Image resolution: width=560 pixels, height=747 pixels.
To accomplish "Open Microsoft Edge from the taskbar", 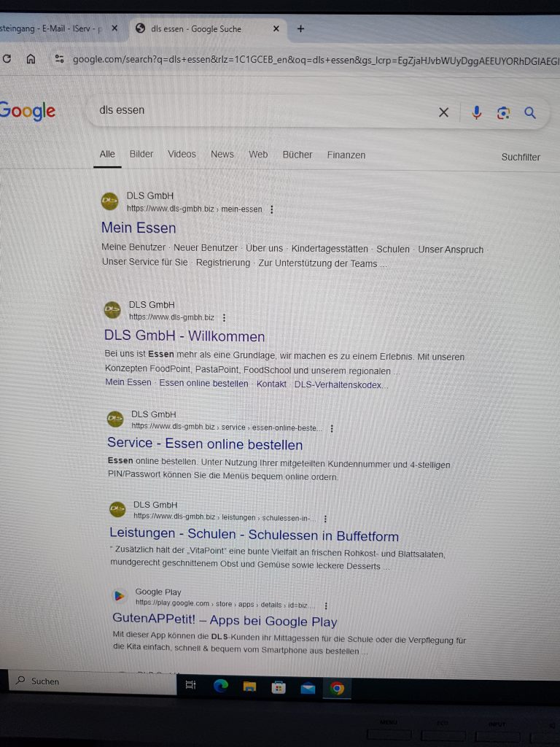I will [220, 686].
